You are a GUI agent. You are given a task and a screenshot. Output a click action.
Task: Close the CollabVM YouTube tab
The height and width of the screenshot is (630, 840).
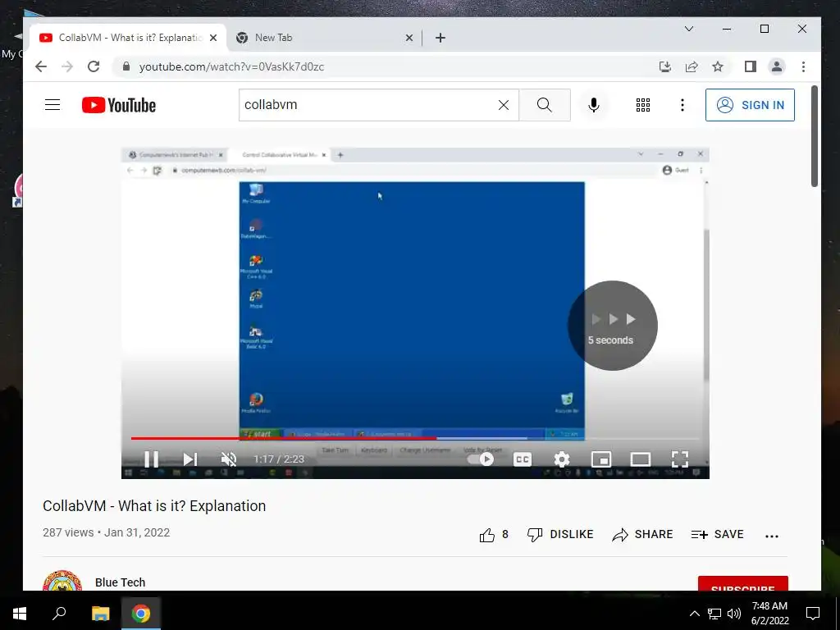pyautogui.click(x=213, y=38)
